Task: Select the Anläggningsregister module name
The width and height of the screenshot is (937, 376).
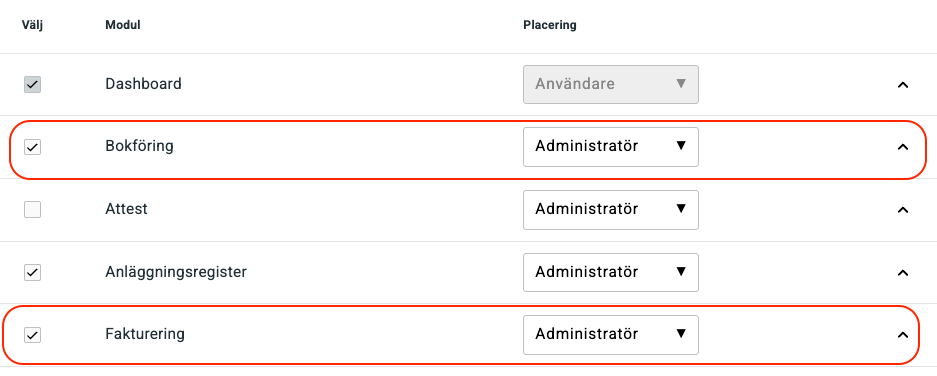Action: click(x=176, y=273)
